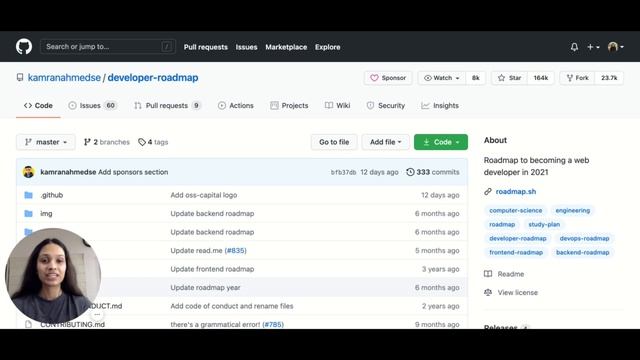Open the Projects tab
The height and width of the screenshot is (360, 640).
pos(289,105)
